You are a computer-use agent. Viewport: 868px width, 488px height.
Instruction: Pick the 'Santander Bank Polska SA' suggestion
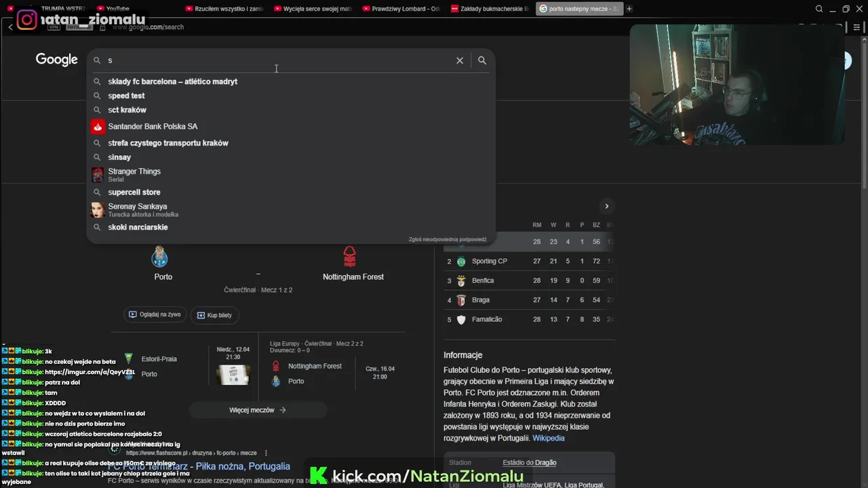tap(292, 126)
